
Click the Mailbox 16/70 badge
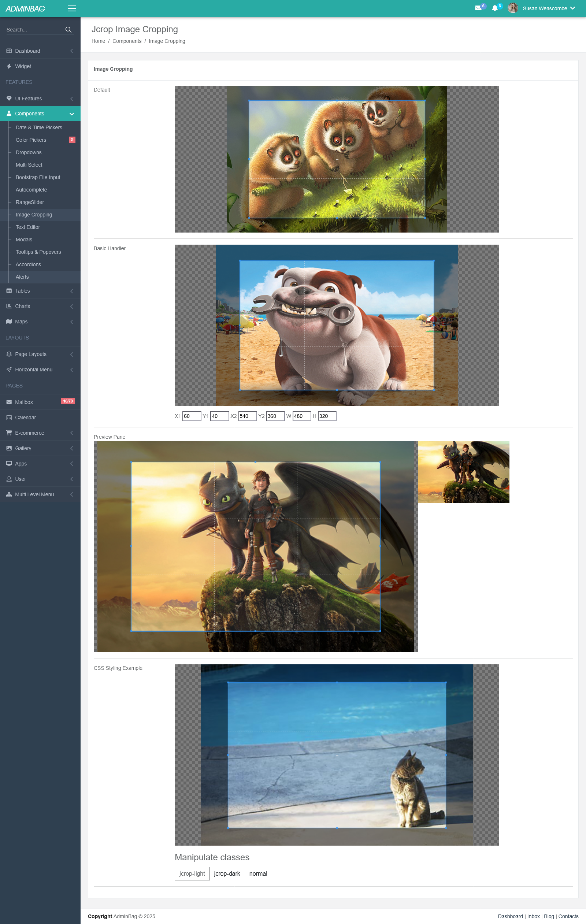[x=68, y=401]
